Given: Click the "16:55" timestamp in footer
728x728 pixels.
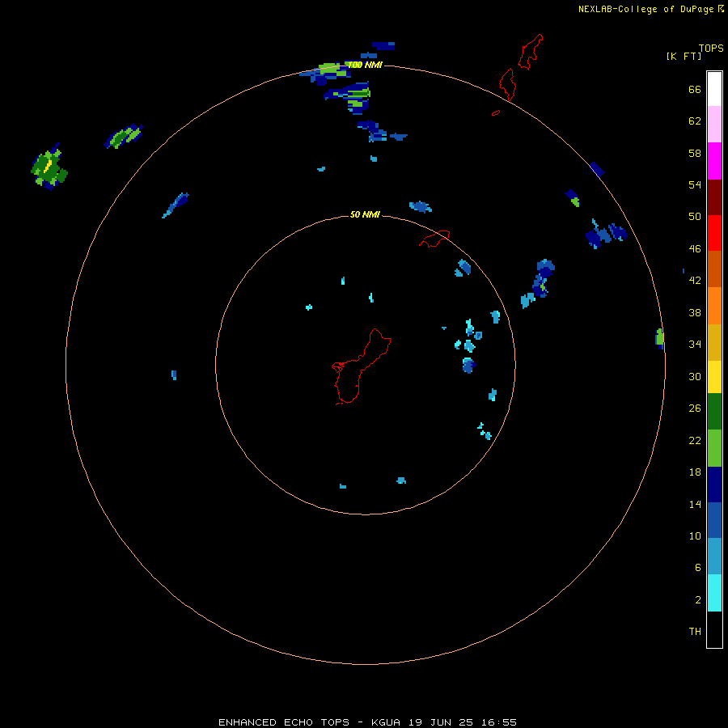Looking at the screenshot, I should (499, 722).
